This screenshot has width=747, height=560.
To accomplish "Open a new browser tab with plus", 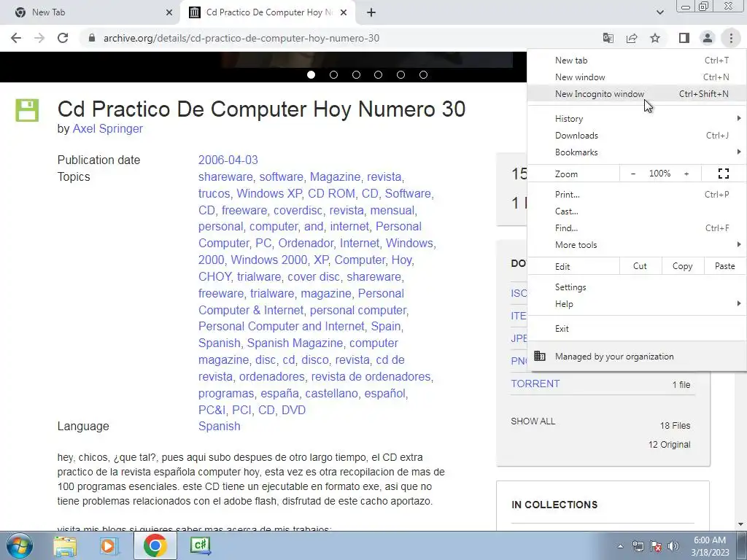I will 371,12.
